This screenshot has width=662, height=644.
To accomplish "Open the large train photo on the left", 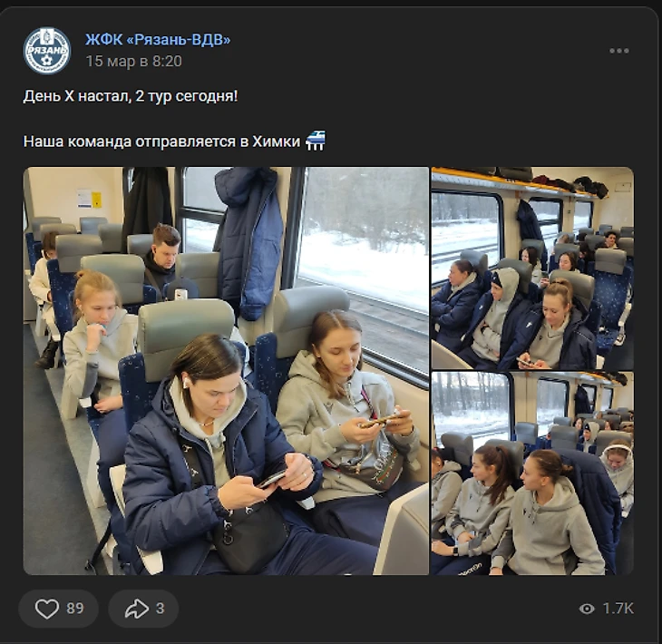I will (226, 371).
